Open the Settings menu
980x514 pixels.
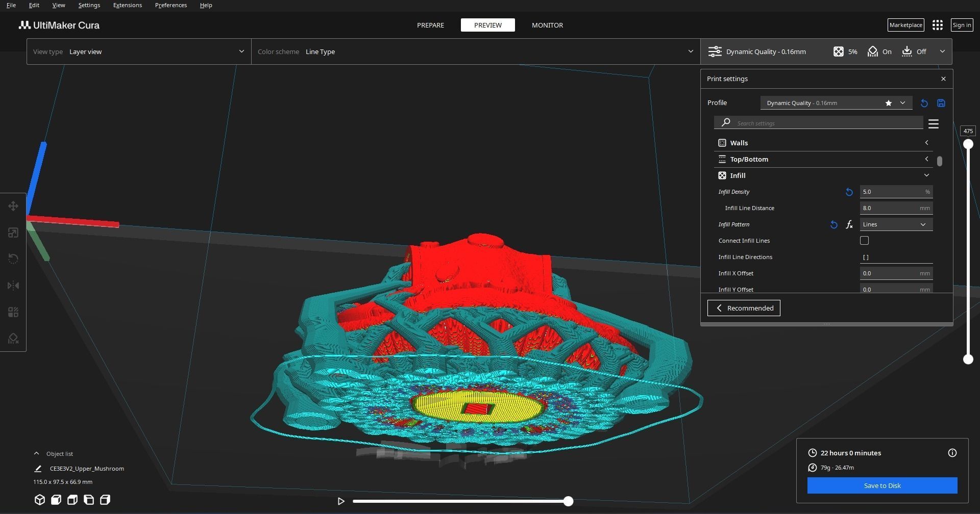pos(89,5)
